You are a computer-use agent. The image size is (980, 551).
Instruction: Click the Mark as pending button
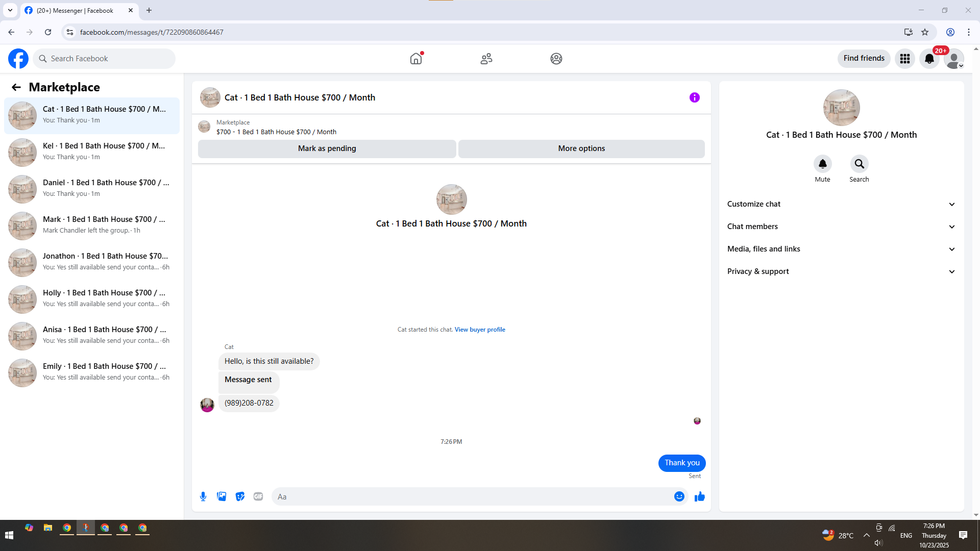click(327, 148)
